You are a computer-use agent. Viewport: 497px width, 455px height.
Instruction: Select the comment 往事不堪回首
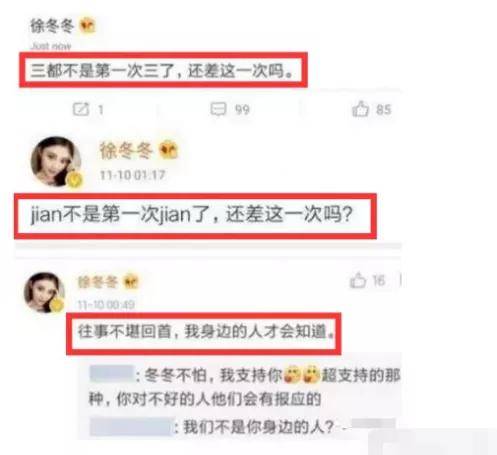point(206,332)
